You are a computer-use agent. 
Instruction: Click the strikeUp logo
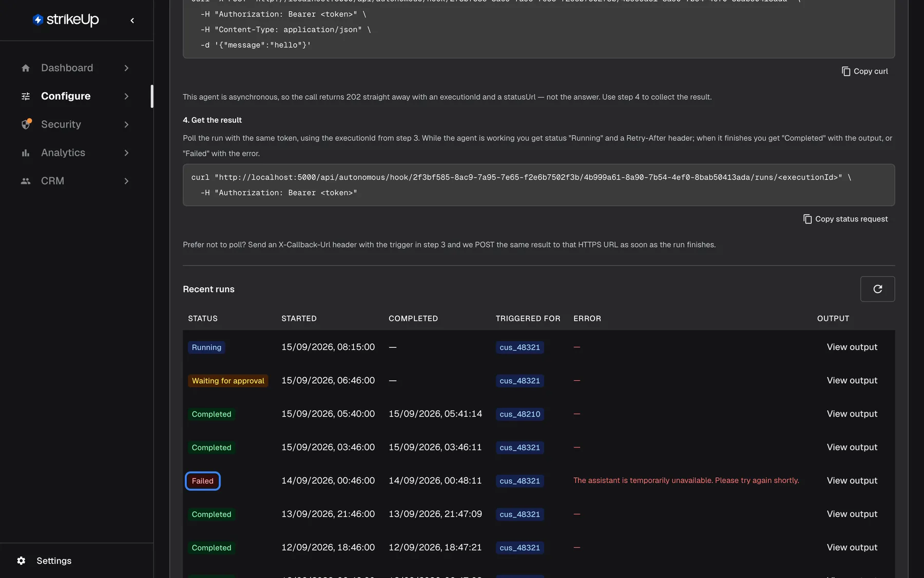(66, 20)
